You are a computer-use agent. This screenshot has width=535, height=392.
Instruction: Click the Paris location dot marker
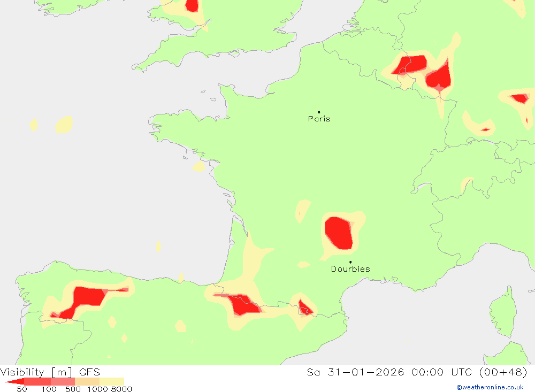[x=319, y=112]
